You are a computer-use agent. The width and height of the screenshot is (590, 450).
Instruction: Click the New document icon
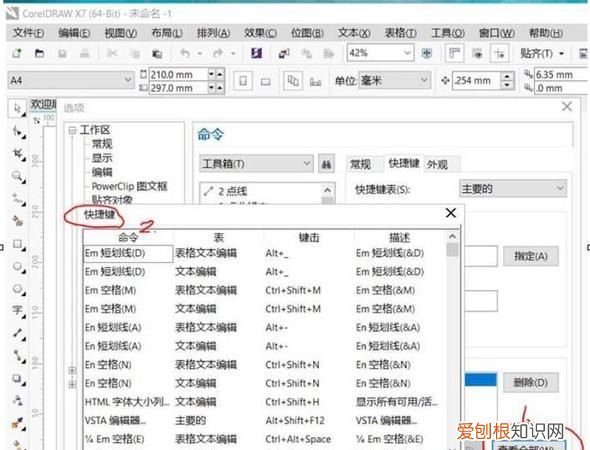click(x=17, y=53)
